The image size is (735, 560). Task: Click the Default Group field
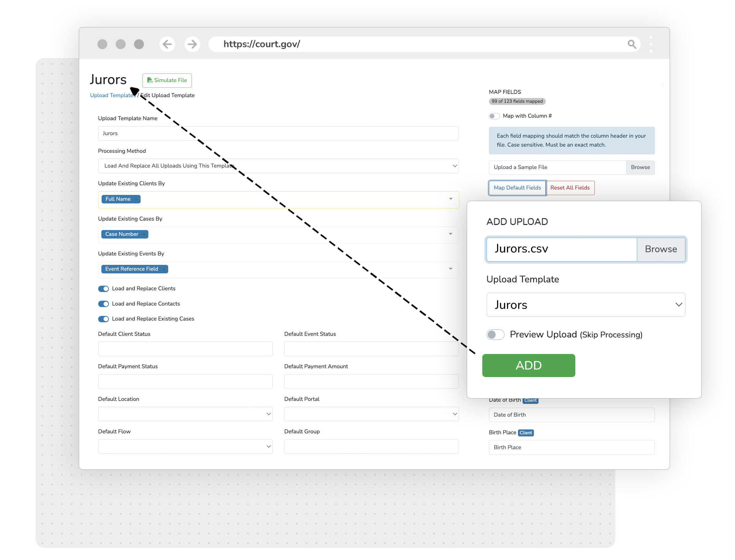[x=371, y=446]
